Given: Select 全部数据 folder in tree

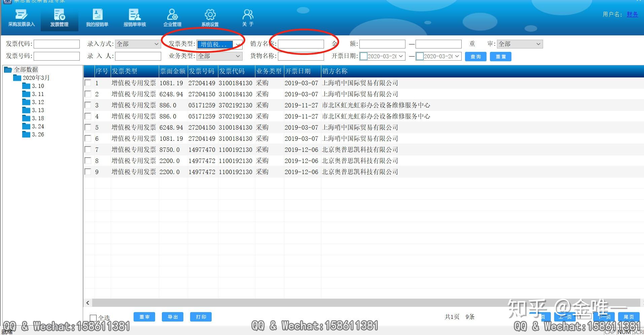Looking at the screenshot, I should tap(22, 70).
